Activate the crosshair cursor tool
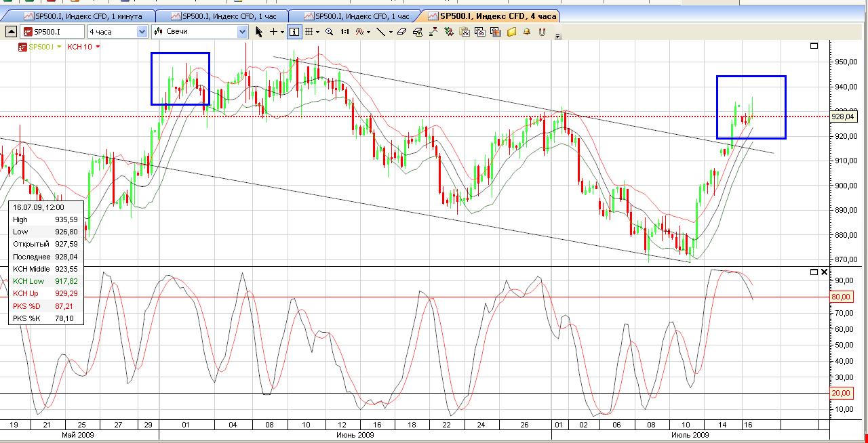868x443 pixels. coord(273,32)
